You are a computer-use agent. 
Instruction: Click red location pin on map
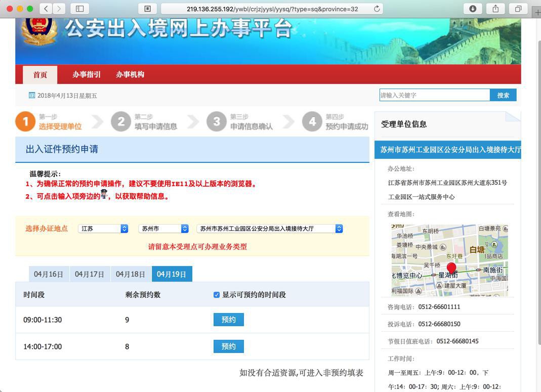pos(451,268)
